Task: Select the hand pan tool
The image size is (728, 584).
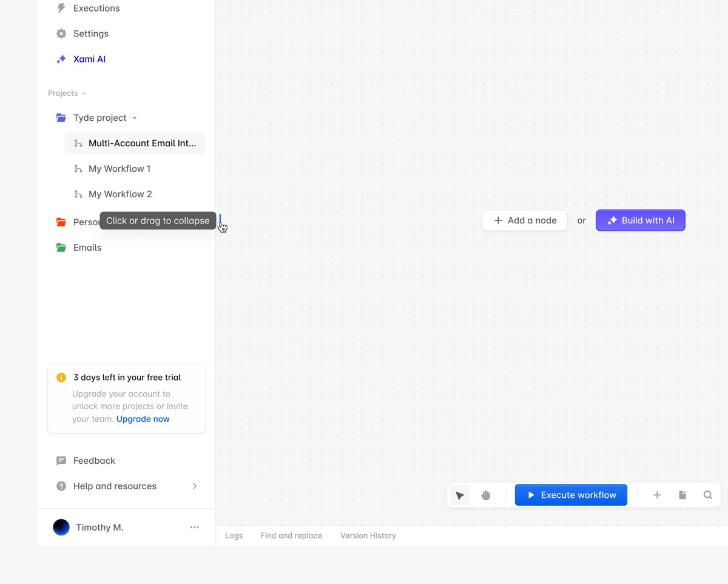Action: [486, 495]
